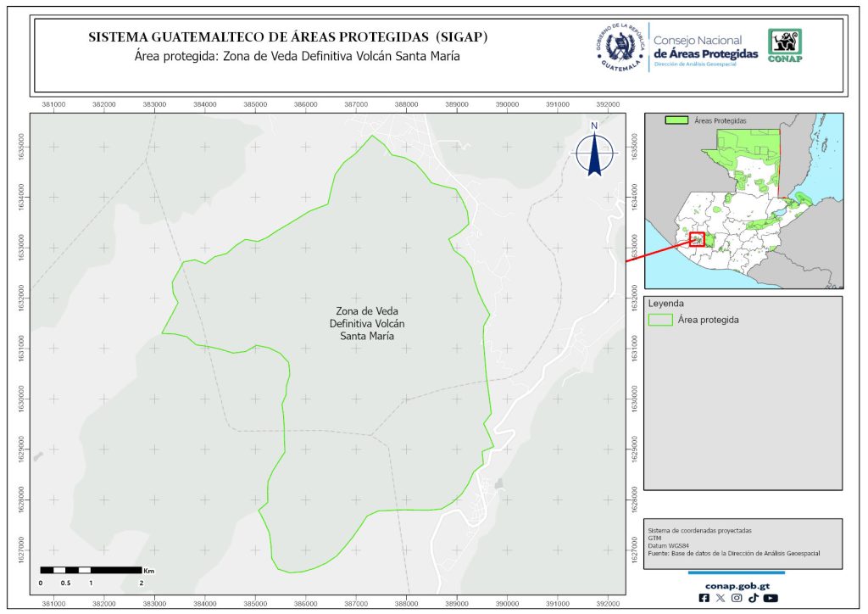Open the X (Twitter) social icon
Viewport: 868px width, 614px height.
[721, 598]
